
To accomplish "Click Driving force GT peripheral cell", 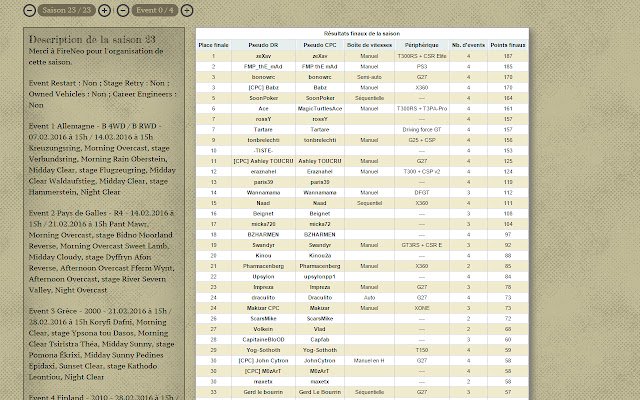I will click(x=422, y=129).
